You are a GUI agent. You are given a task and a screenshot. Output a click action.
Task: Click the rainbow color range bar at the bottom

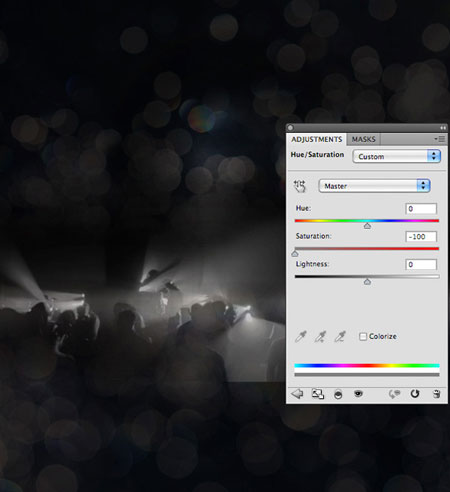tap(367, 366)
